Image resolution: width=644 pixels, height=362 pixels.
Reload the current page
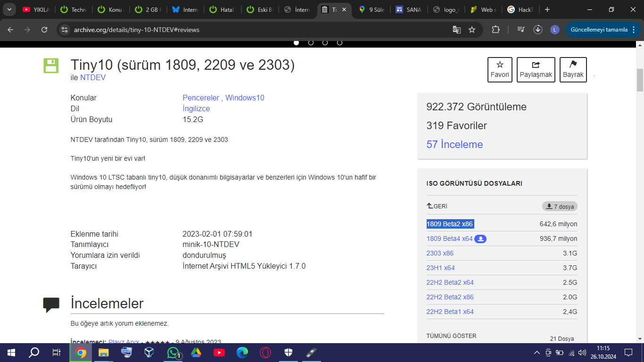click(x=44, y=30)
